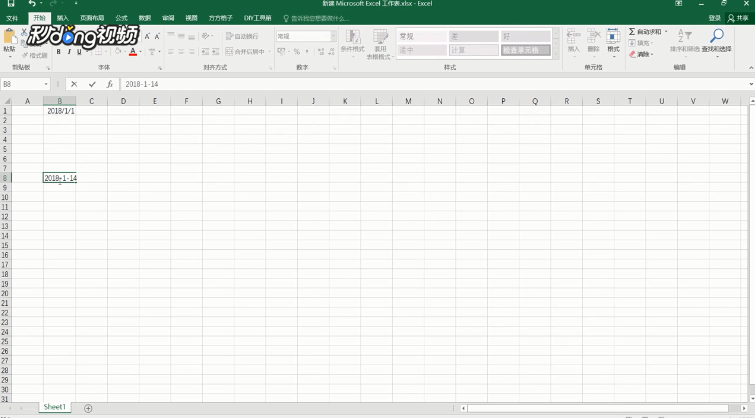Align cell content to vertical middle
755x418 pixels.
point(181,36)
